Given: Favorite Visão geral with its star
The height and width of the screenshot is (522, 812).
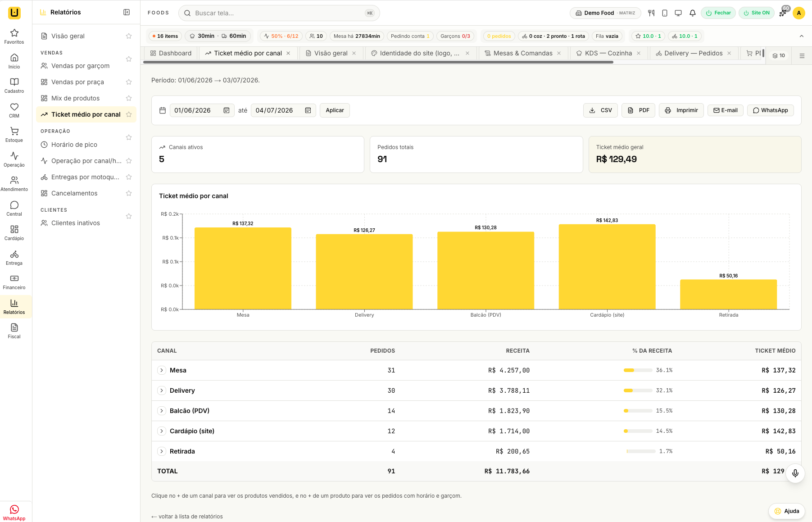Looking at the screenshot, I should 129,36.
